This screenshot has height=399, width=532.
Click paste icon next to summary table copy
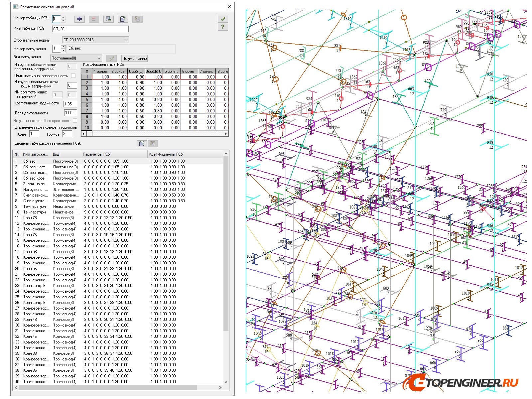coord(153,144)
